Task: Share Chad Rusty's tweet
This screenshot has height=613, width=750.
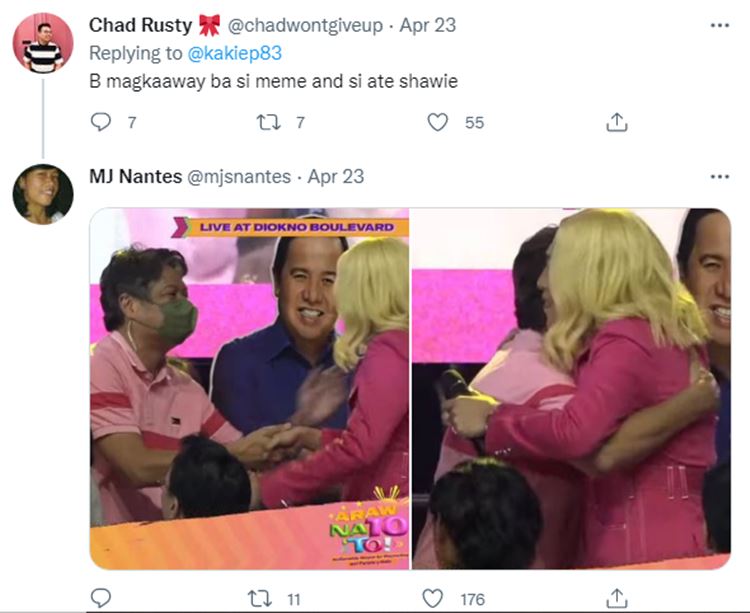Action: tap(617, 122)
